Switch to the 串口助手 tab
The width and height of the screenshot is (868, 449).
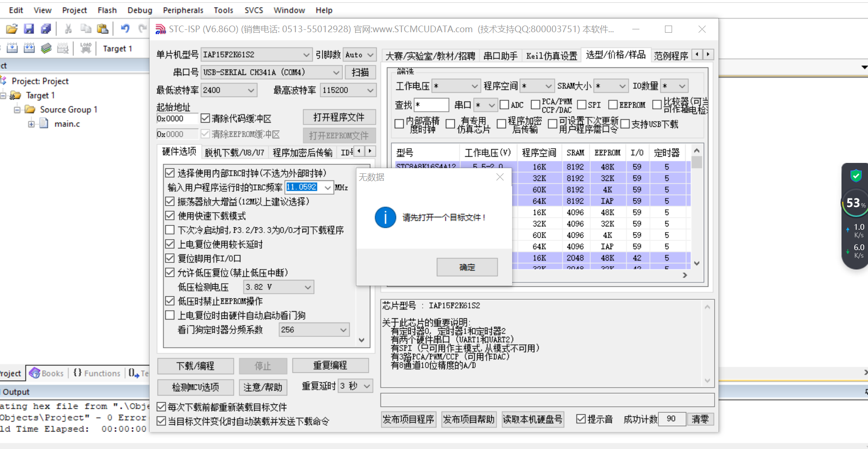tap(500, 56)
